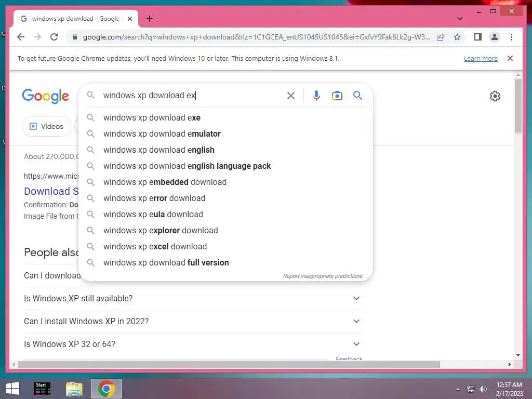Choose suggestion 'windows xp download english'
The height and width of the screenshot is (399, 532).
(x=225, y=150)
